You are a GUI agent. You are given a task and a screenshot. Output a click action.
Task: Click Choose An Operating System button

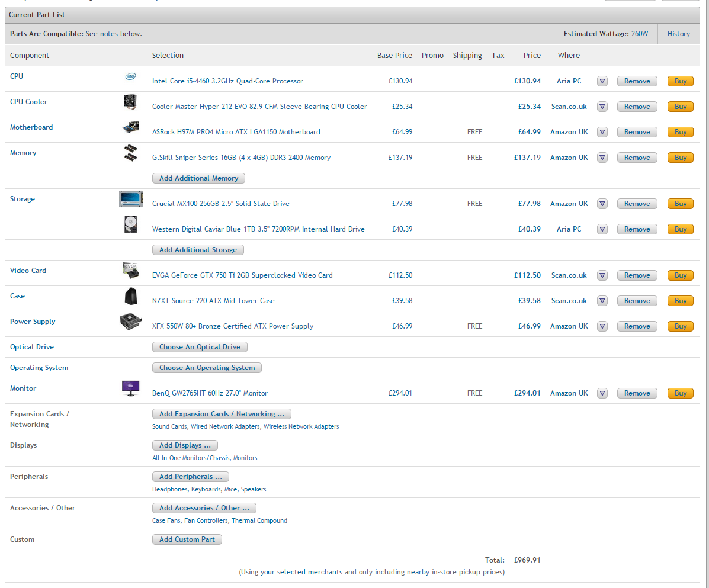[x=207, y=368]
